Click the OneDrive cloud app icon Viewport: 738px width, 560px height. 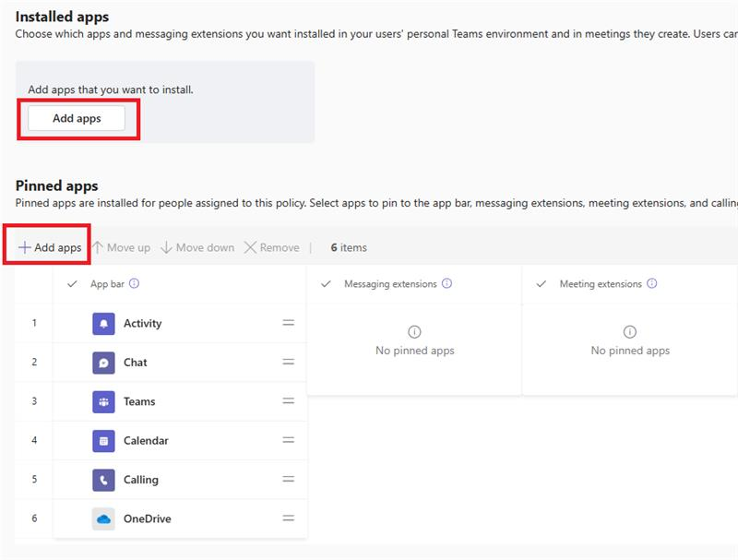[x=103, y=518]
